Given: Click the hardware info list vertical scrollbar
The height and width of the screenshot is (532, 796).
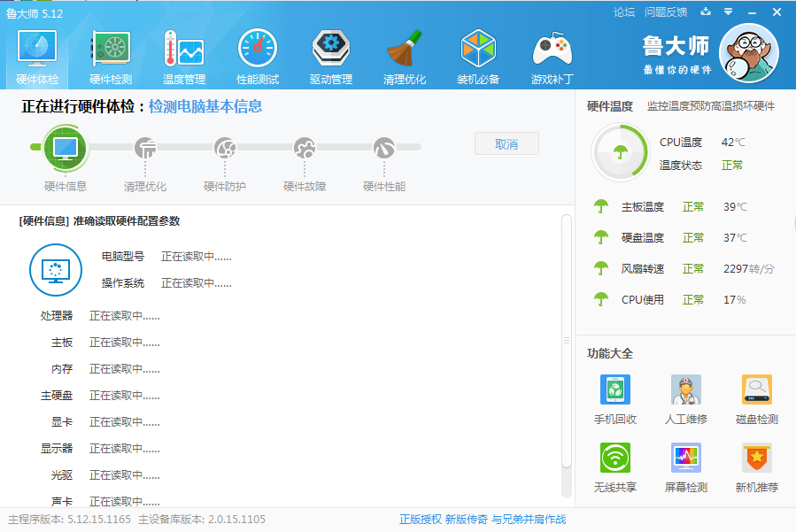Looking at the screenshot, I should point(567,341).
